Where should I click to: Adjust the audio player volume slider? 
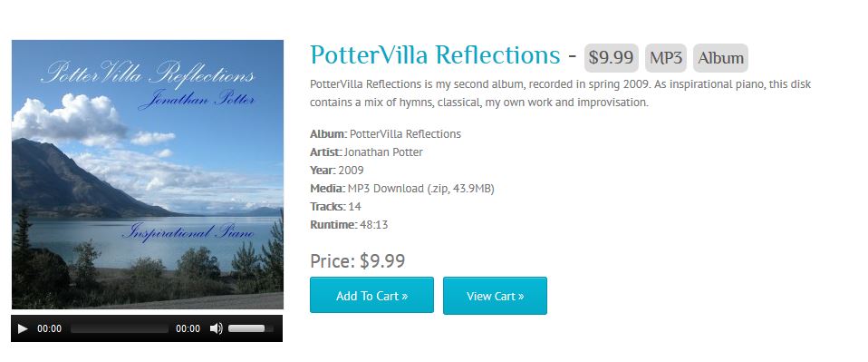coord(251,328)
